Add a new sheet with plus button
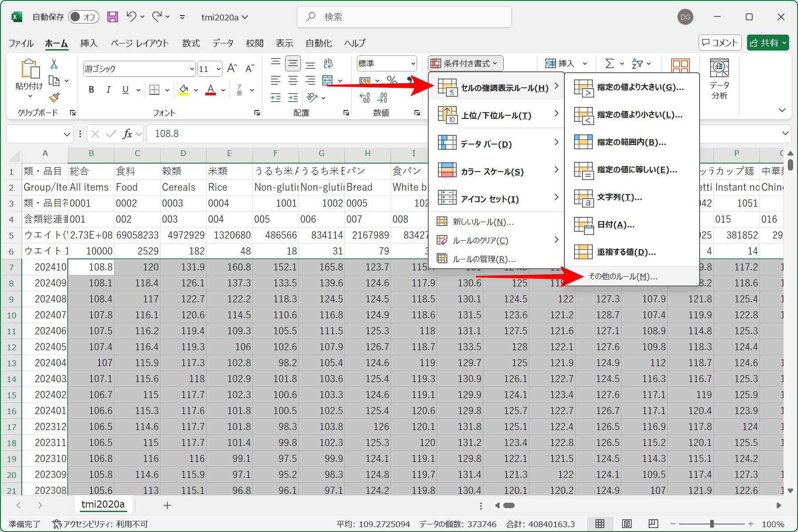 167,505
